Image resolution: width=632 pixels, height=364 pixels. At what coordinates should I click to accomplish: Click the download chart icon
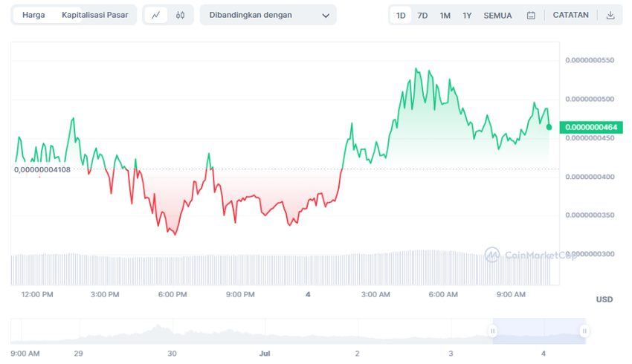(x=610, y=15)
